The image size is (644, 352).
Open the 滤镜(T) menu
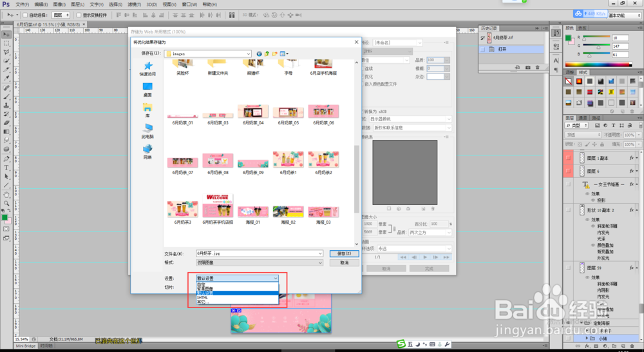point(134,5)
